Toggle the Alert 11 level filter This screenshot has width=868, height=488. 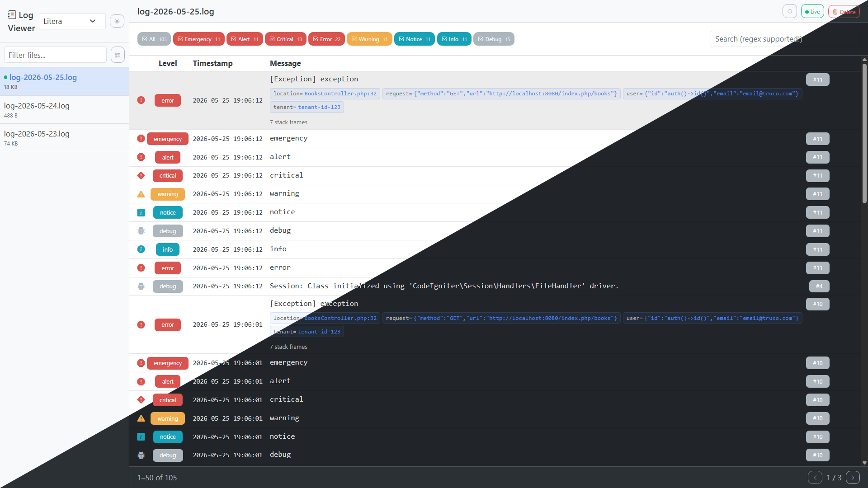[245, 39]
